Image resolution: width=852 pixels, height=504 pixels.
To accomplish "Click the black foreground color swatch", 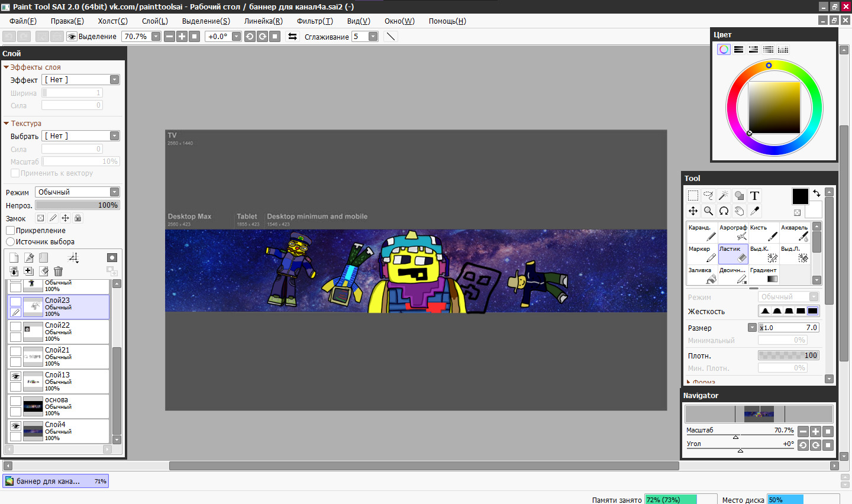I will coord(800,196).
